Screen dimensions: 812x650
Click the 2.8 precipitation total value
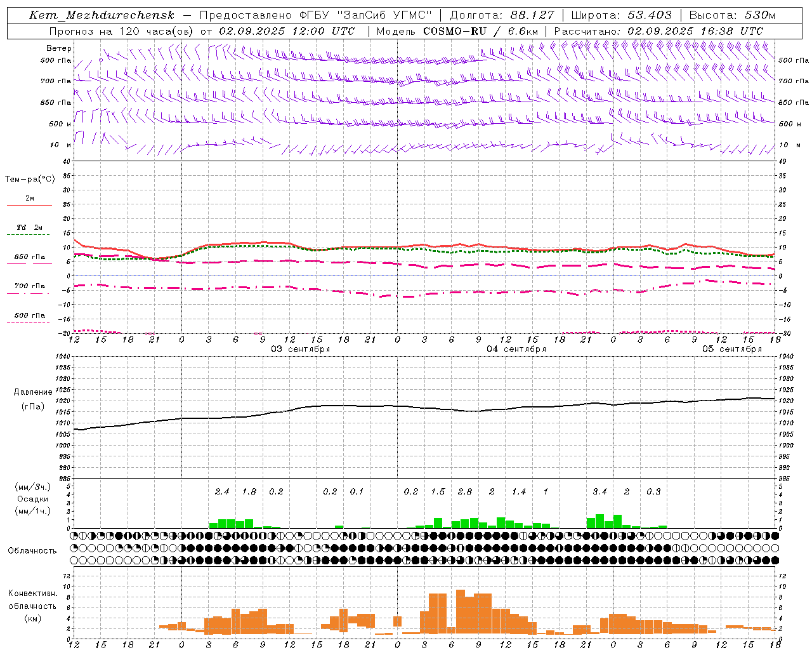coord(465,491)
